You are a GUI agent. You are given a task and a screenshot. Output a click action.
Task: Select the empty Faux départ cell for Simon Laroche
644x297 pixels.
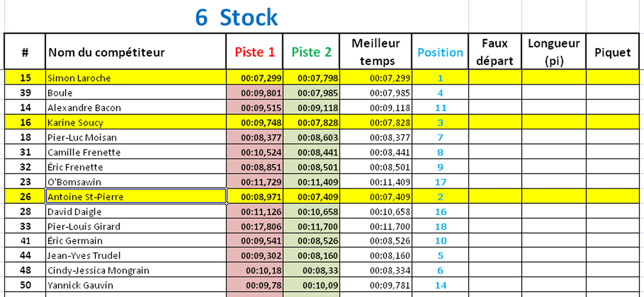pos(495,78)
